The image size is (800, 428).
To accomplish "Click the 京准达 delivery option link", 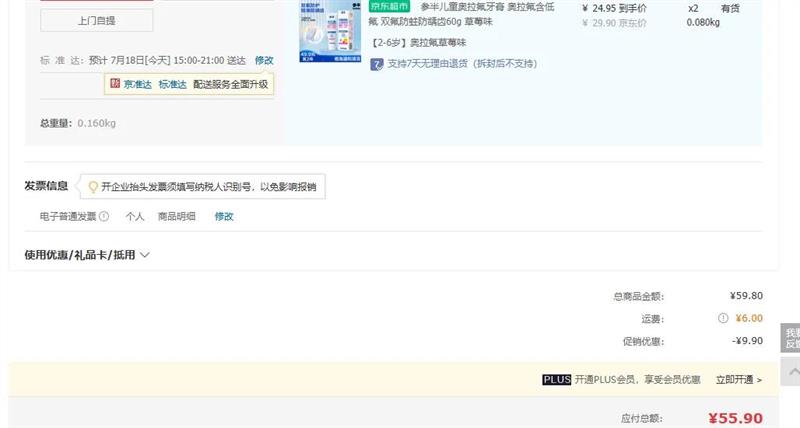I will point(138,84).
